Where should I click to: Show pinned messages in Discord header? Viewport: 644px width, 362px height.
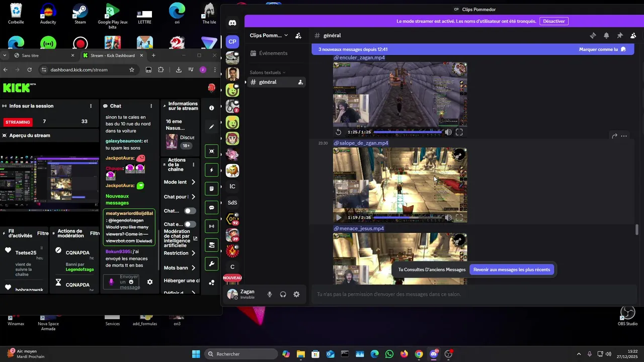620,36
